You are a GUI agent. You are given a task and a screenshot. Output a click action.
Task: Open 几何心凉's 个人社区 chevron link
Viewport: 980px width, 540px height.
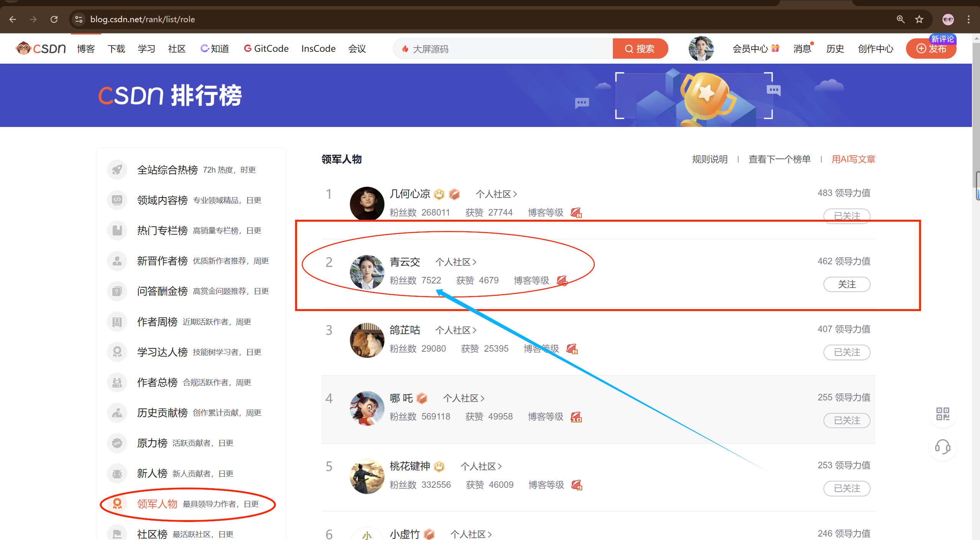[x=496, y=194]
